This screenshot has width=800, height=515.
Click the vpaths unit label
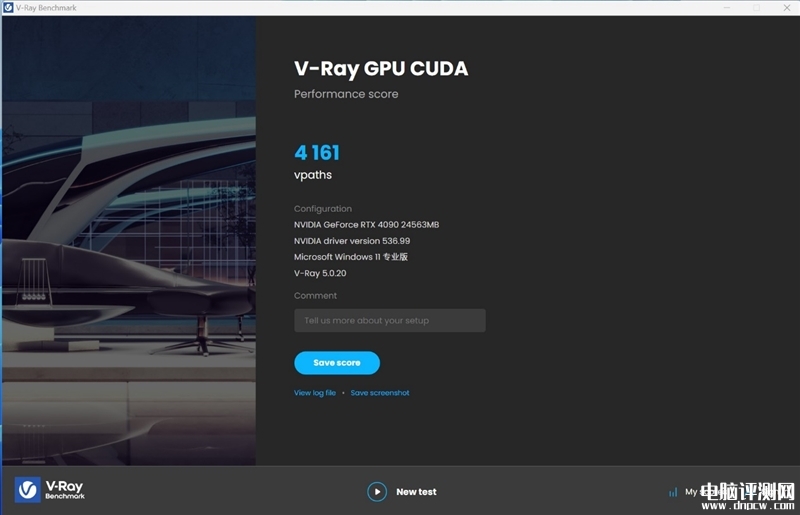click(x=313, y=175)
